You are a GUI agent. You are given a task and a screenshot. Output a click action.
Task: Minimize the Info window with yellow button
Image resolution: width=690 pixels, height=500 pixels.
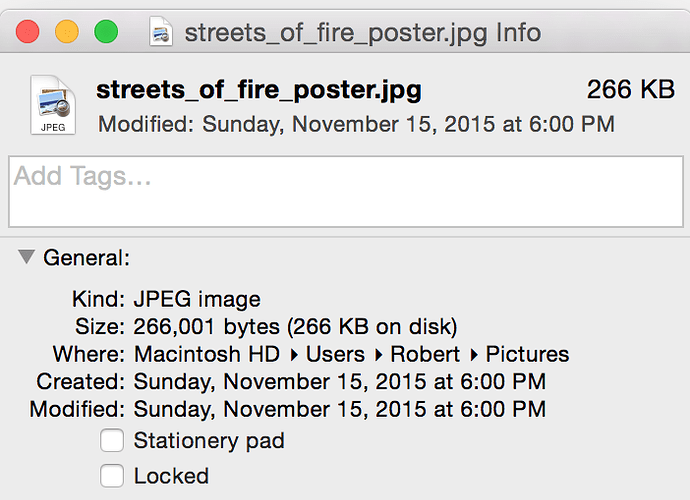67,32
